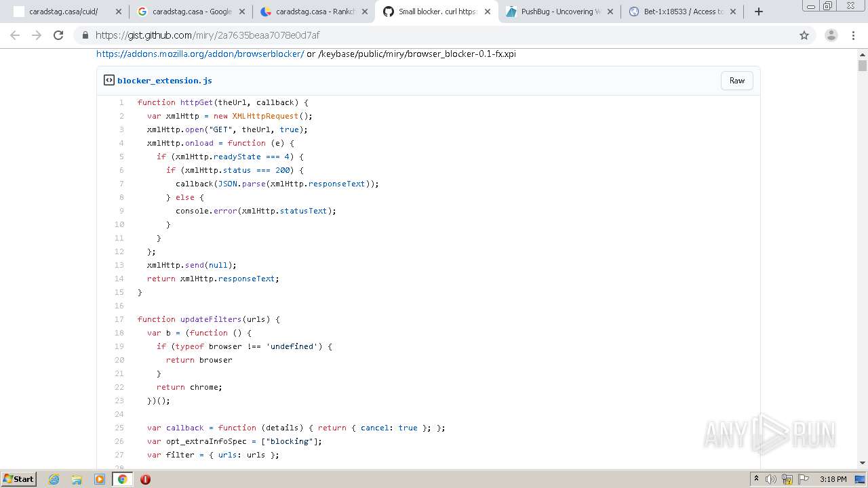The width and height of the screenshot is (868, 488).
Task: Open the media player taskbar icon
Action: point(100,479)
